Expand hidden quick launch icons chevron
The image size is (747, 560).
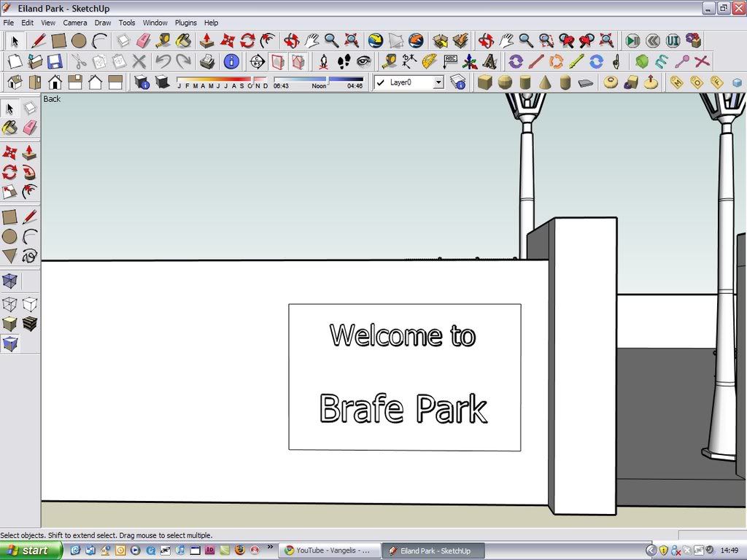270,547
